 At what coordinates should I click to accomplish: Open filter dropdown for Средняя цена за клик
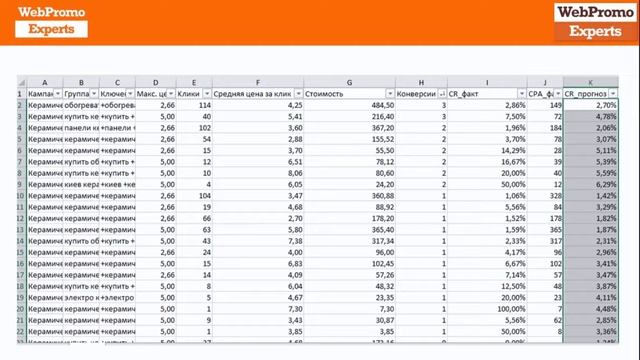(x=298, y=94)
